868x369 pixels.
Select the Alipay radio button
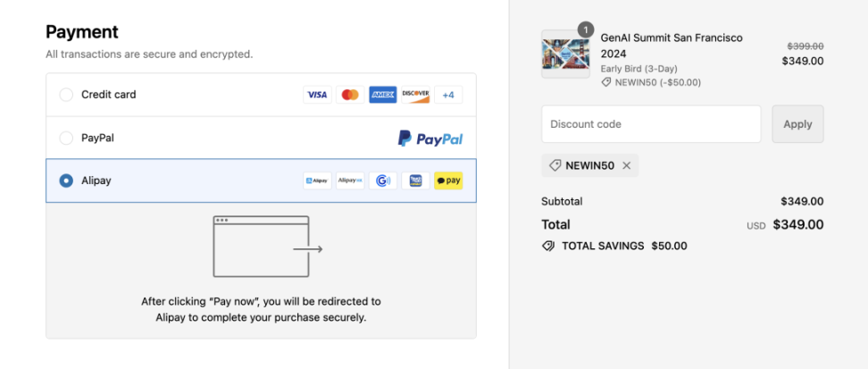66,180
